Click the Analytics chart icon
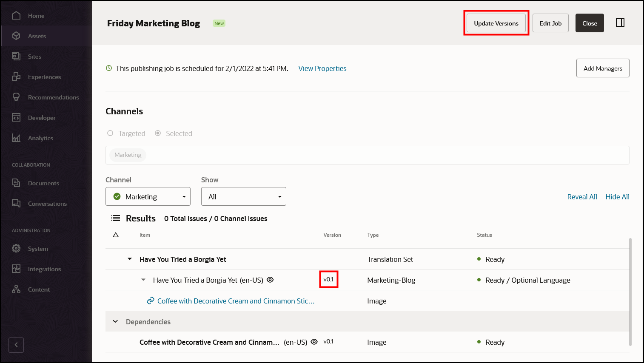The width and height of the screenshot is (644, 363). [16, 138]
